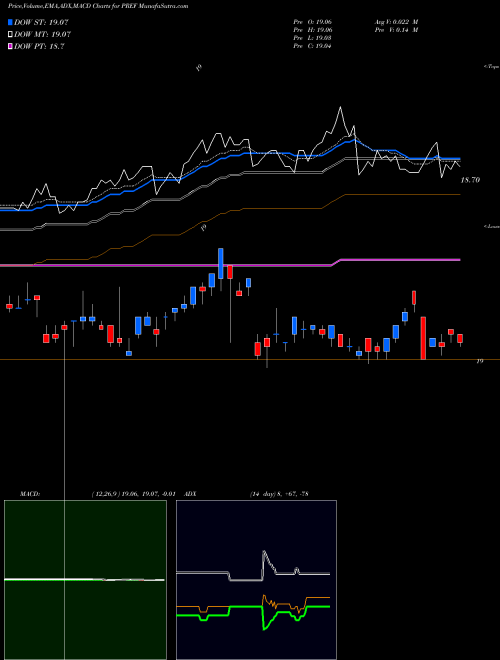Viewport: 500px width, 660px height.
Task: Click the 19 label on the horizontal price line
Action: 479,362
